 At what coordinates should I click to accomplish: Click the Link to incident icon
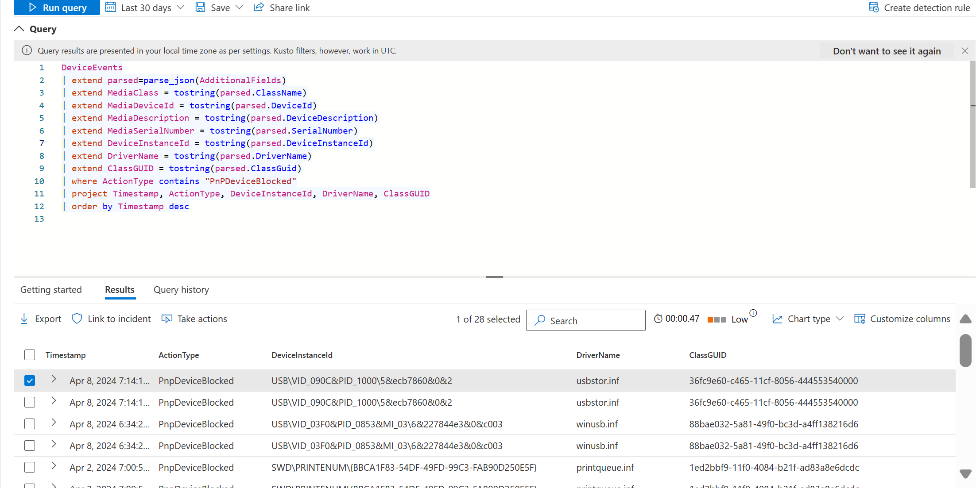pyautogui.click(x=76, y=319)
